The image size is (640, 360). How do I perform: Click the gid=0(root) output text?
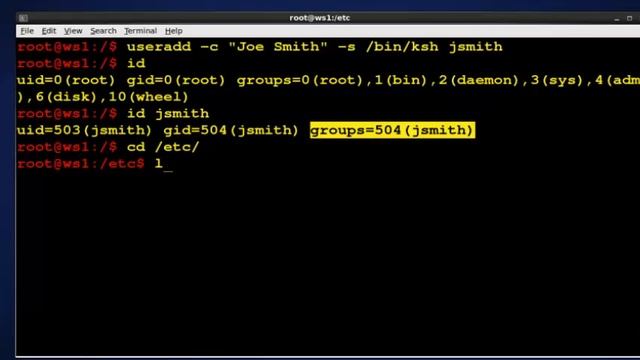176,80
